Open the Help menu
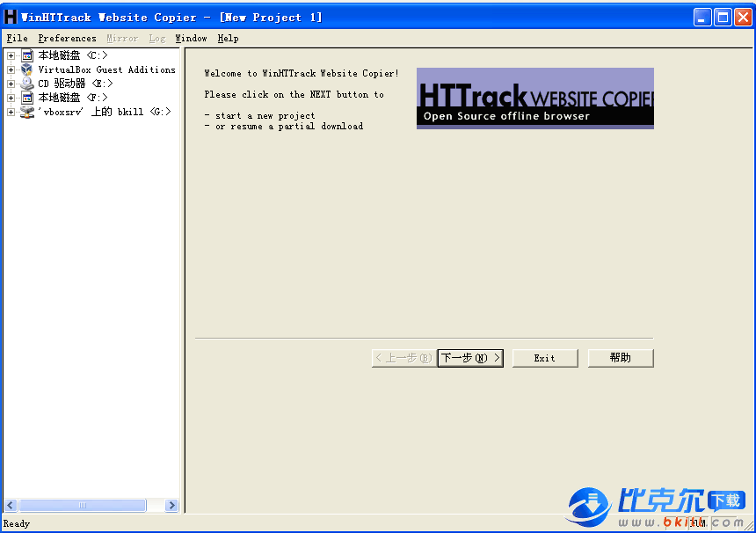756x533 pixels. 228,38
